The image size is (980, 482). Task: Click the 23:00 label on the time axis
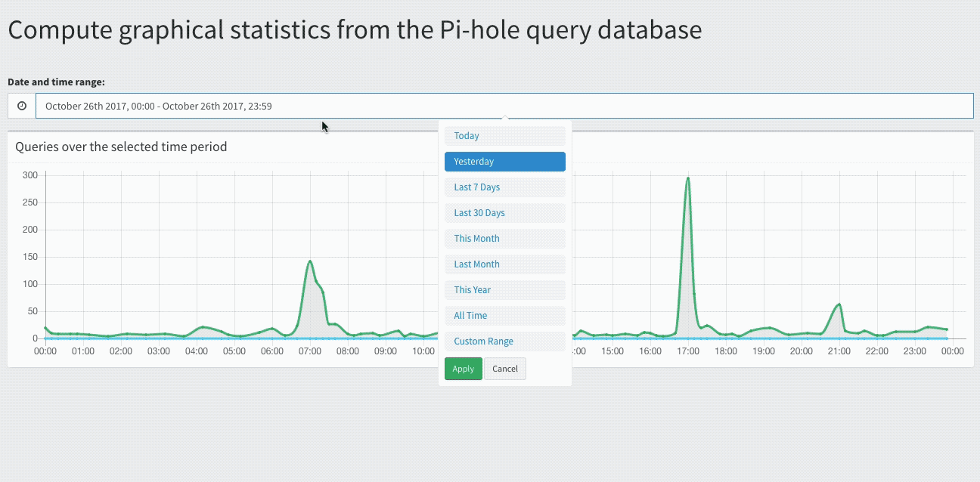tap(915, 351)
